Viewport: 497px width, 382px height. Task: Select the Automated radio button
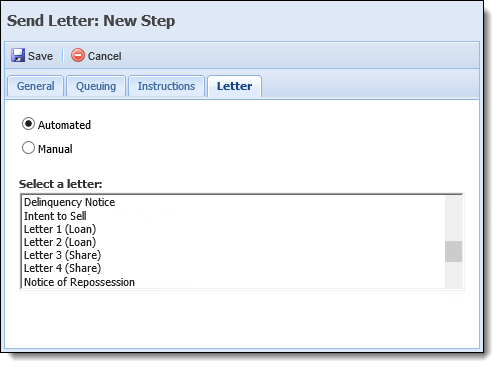tap(28, 124)
